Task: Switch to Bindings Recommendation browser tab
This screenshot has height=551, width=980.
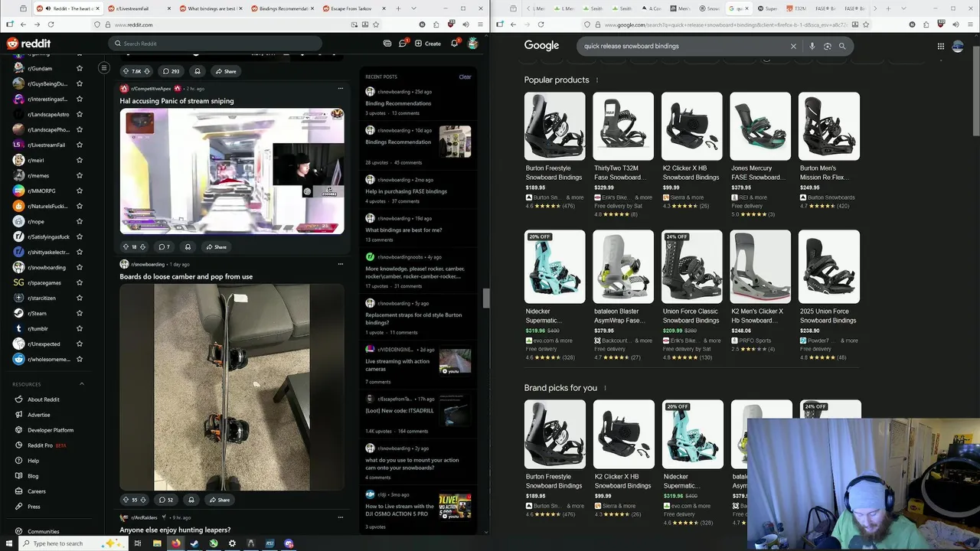Action: pyautogui.click(x=283, y=8)
